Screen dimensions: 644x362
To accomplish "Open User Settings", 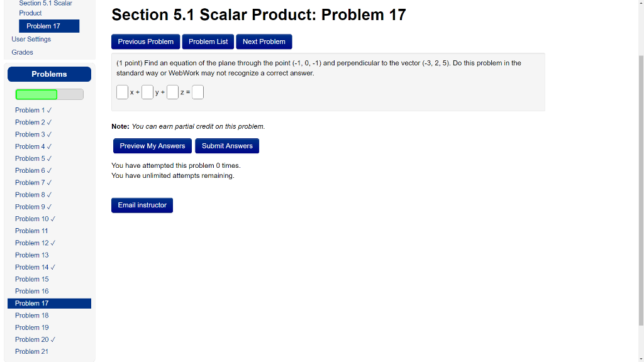I will point(31,39).
